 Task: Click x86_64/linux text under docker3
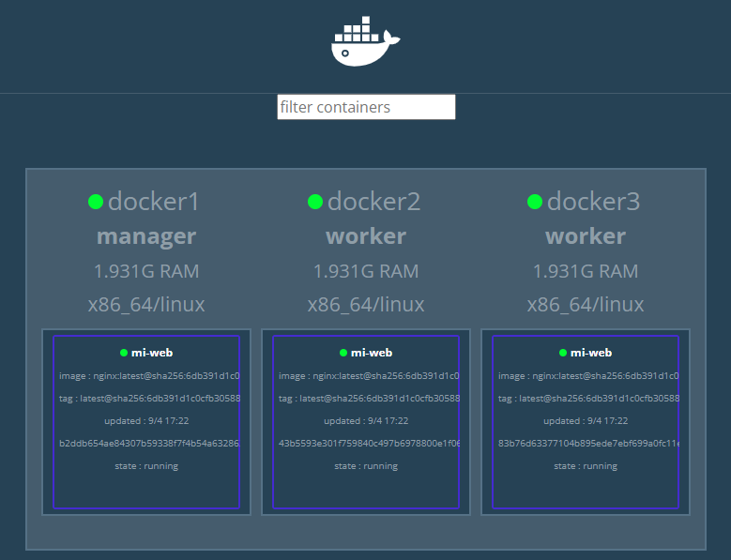[586, 305]
